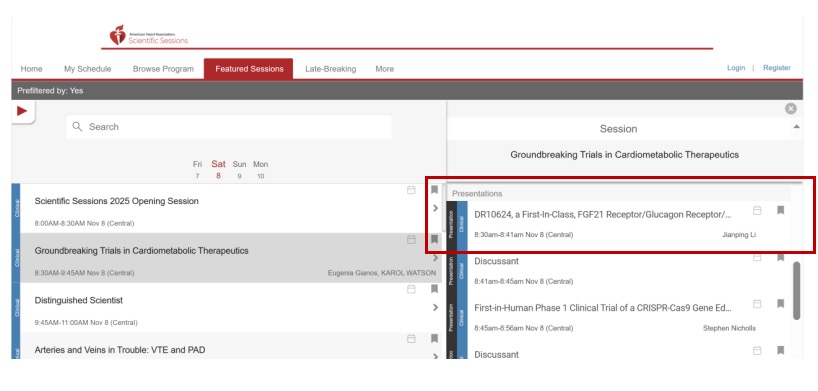Open calendar icon for Groundbreaking Trials session

pyautogui.click(x=411, y=239)
